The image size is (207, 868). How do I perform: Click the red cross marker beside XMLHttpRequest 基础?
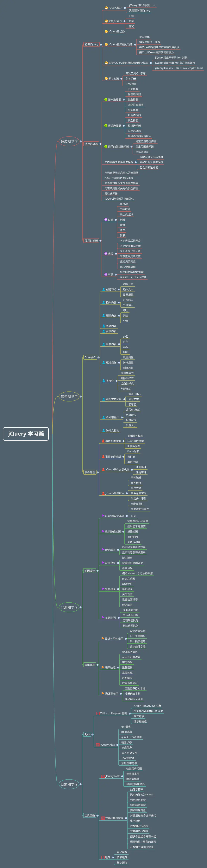click(x=98, y=713)
